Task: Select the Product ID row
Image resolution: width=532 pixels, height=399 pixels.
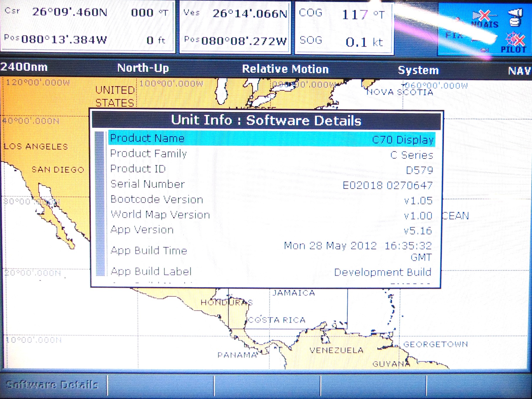Action: point(271,169)
